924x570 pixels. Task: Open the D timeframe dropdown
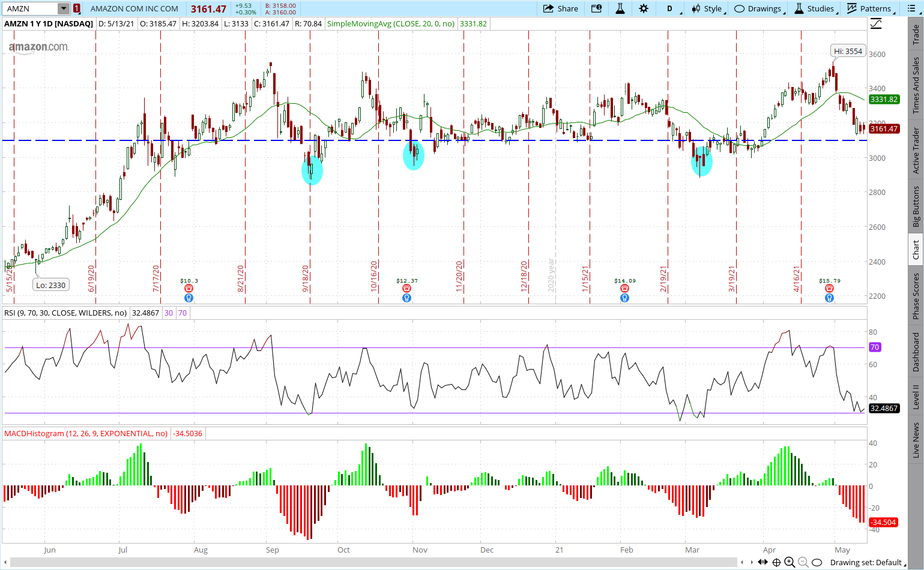pos(672,8)
